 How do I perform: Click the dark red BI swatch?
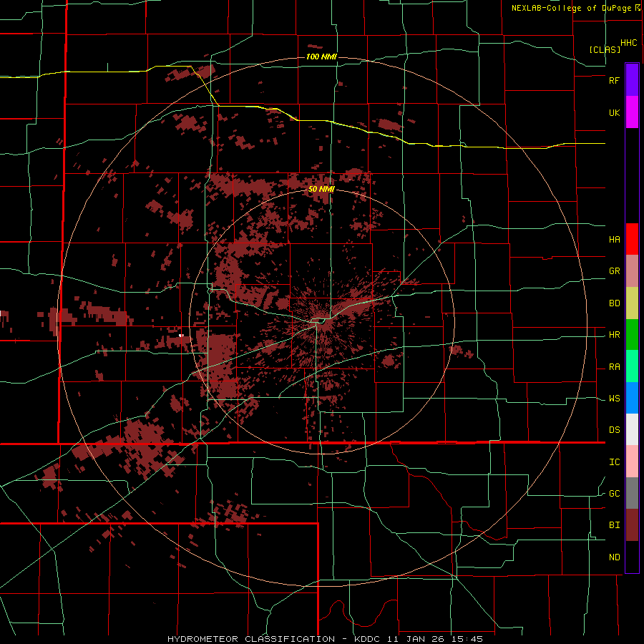(x=632, y=525)
